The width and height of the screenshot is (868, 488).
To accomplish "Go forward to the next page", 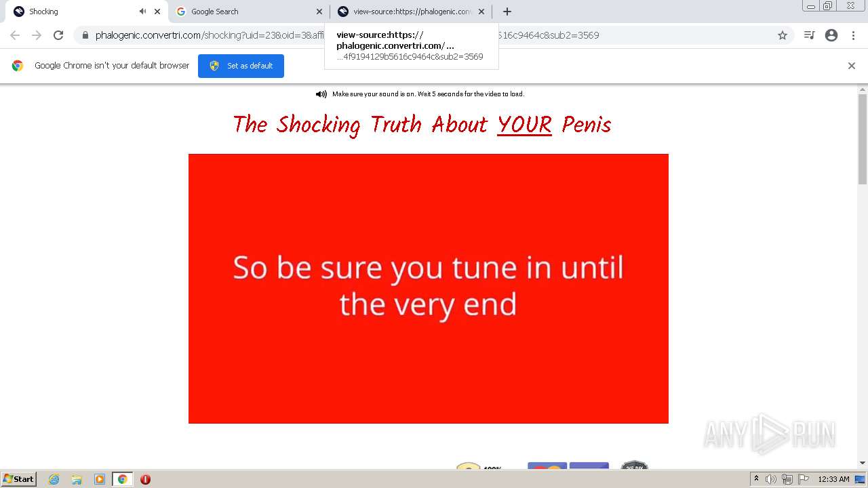I will (37, 35).
